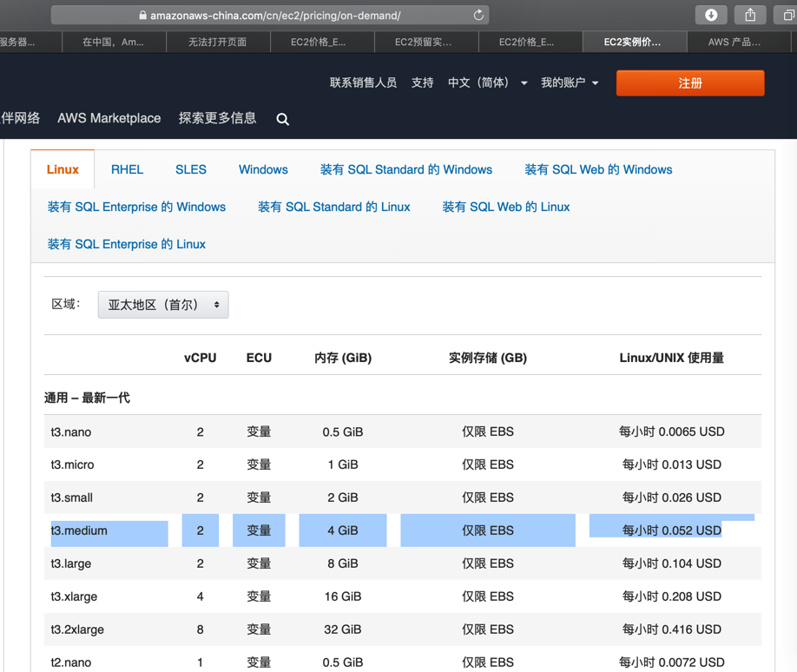This screenshot has width=797, height=672.
Task: Click the price 每小时 0.013 USD
Action: pos(671,464)
